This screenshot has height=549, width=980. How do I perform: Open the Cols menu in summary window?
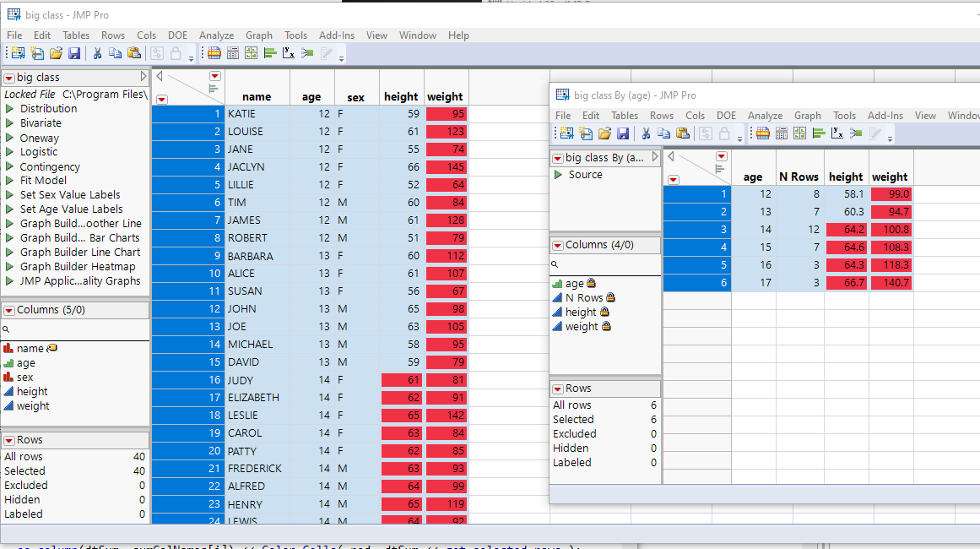(x=695, y=116)
